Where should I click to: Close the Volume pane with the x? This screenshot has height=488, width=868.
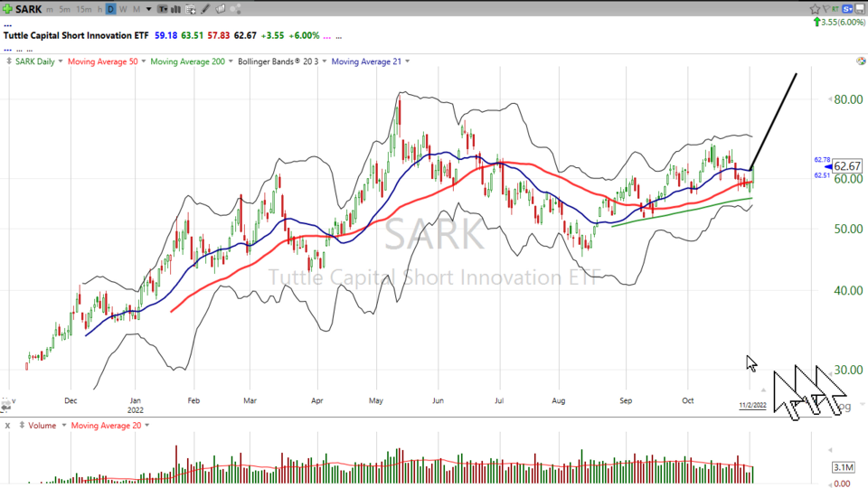(7, 426)
